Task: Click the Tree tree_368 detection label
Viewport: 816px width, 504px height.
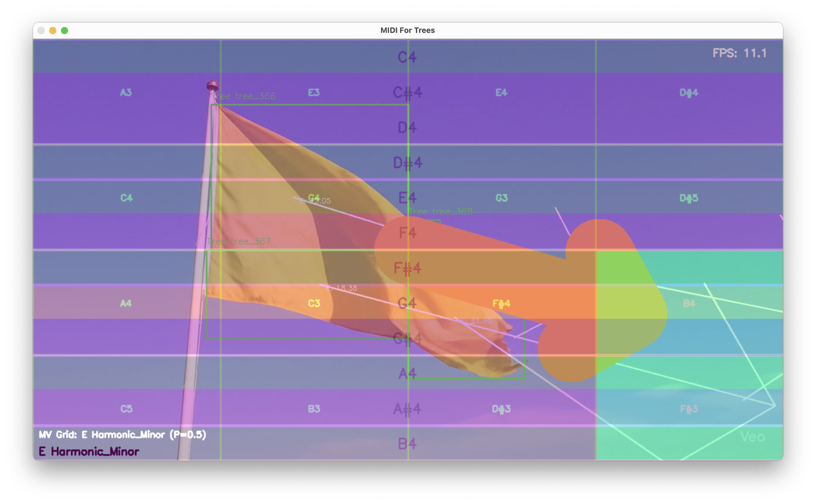Action: point(440,211)
